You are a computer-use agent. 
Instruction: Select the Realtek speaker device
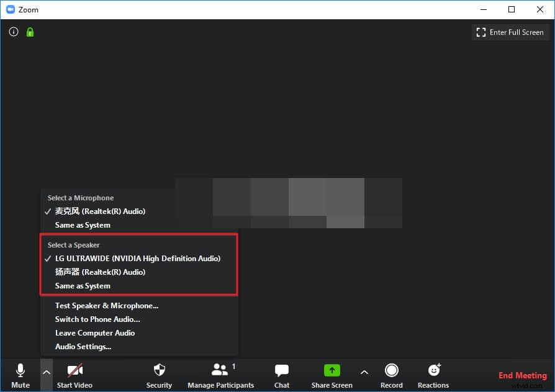99,272
